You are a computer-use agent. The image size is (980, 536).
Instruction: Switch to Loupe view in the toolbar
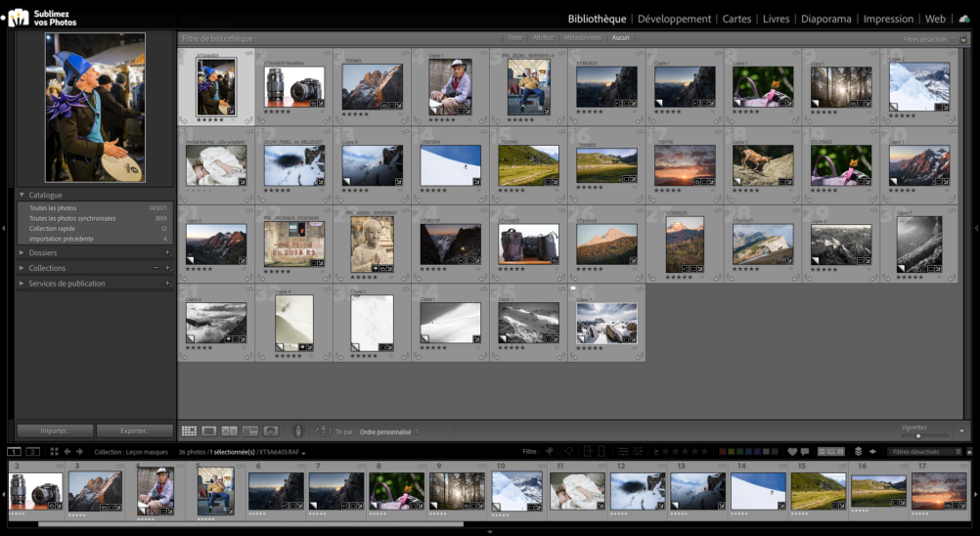[x=209, y=431]
